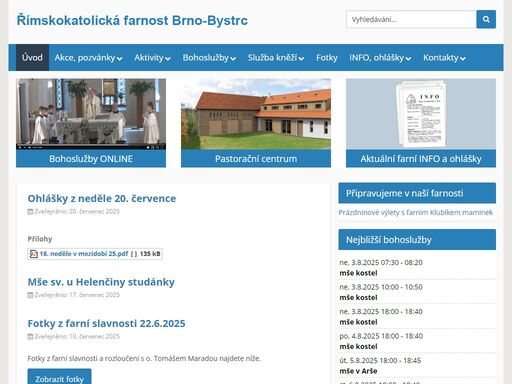Click the 135 kB file size text
The image size is (512, 384).
tap(150, 254)
